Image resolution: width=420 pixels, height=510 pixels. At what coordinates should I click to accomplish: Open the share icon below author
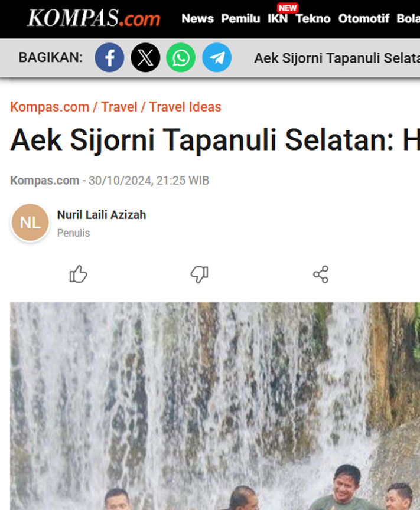(x=321, y=274)
